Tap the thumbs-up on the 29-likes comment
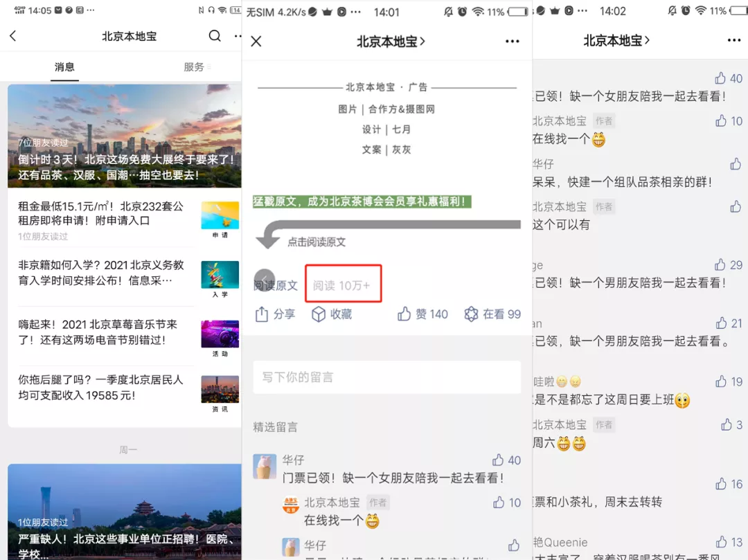 [x=720, y=265]
